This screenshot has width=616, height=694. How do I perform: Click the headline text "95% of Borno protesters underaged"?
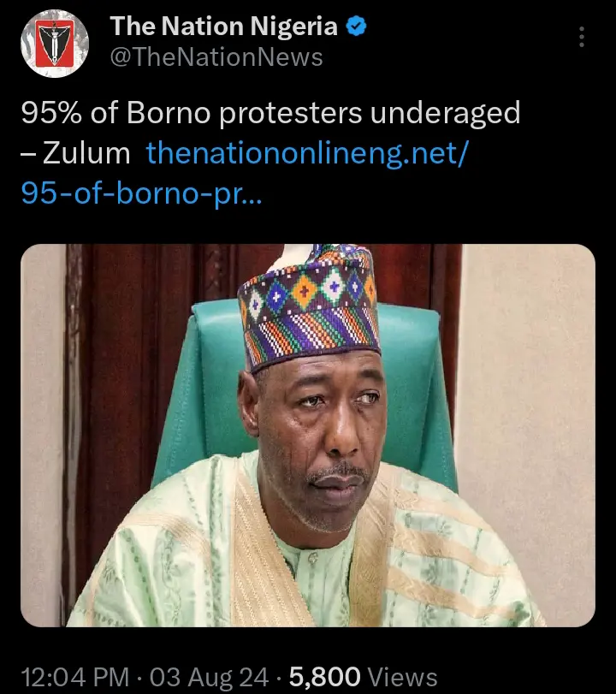click(x=270, y=113)
